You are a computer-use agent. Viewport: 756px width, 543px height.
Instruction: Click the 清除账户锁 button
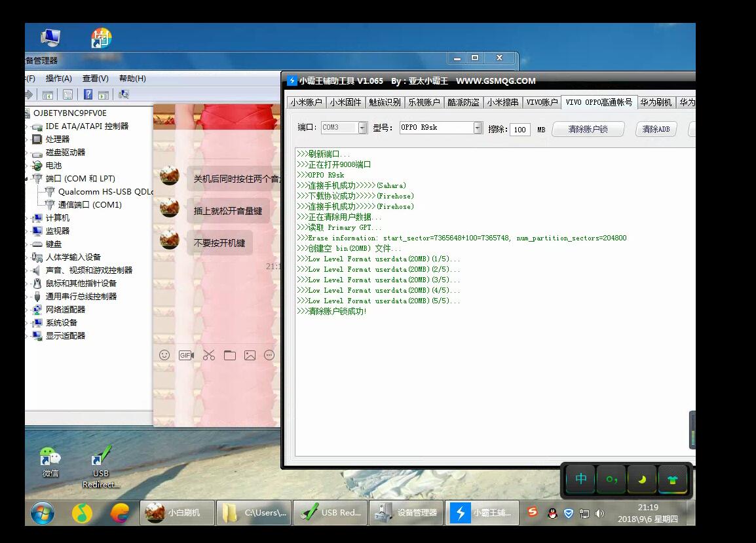[588, 129]
